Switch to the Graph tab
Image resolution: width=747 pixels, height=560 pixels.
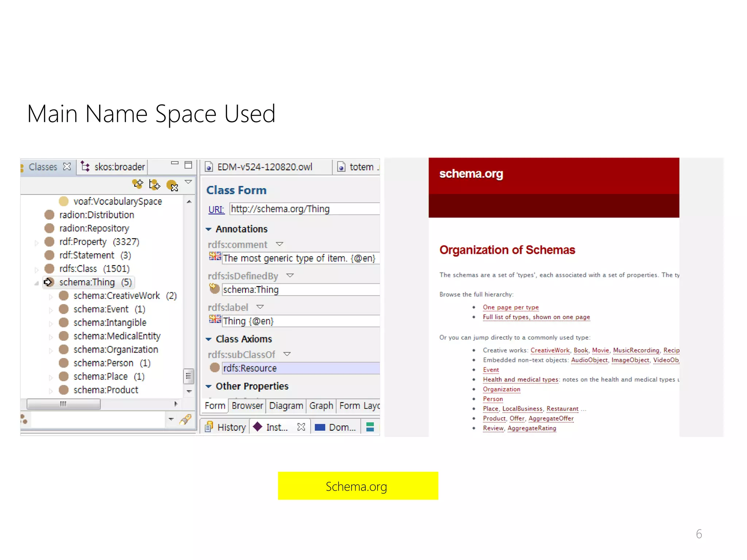point(321,406)
